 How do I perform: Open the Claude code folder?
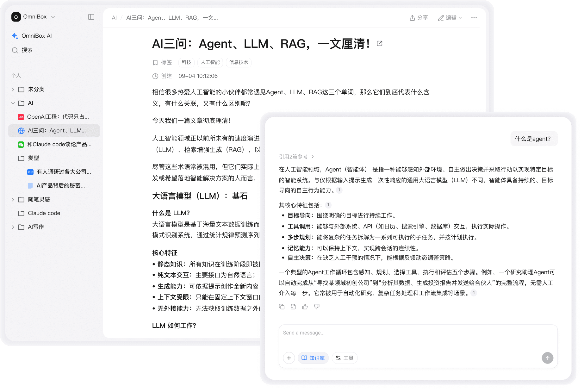[x=54, y=213]
